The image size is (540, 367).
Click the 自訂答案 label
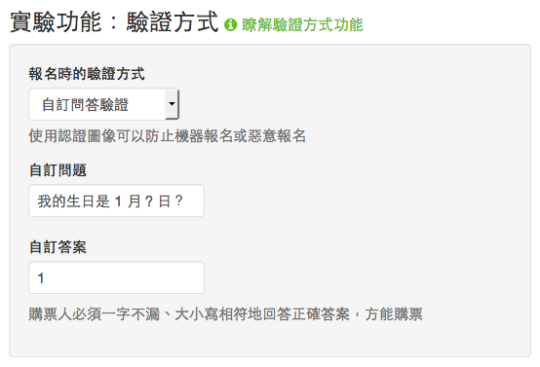click(58, 247)
